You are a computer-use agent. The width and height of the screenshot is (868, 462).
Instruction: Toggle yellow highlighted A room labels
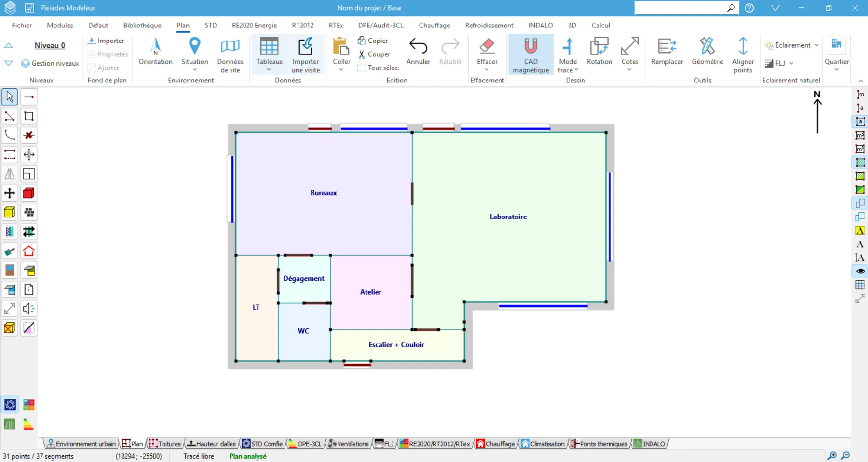click(860, 231)
